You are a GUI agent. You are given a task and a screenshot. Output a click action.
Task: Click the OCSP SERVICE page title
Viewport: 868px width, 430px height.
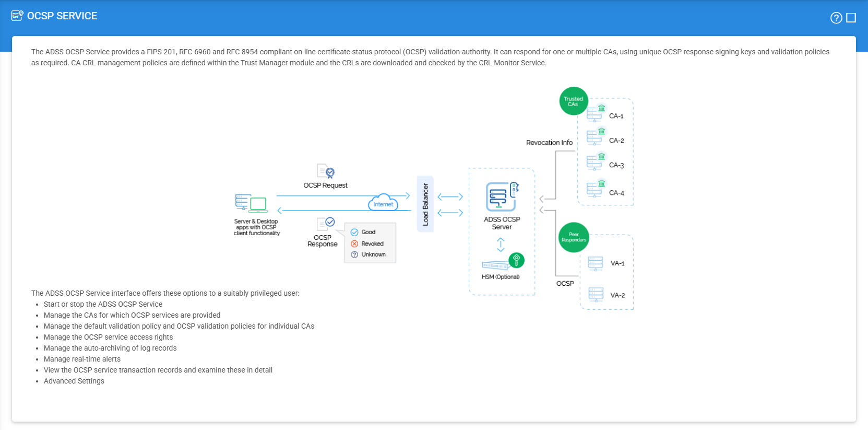pyautogui.click(x=62, y=16)
